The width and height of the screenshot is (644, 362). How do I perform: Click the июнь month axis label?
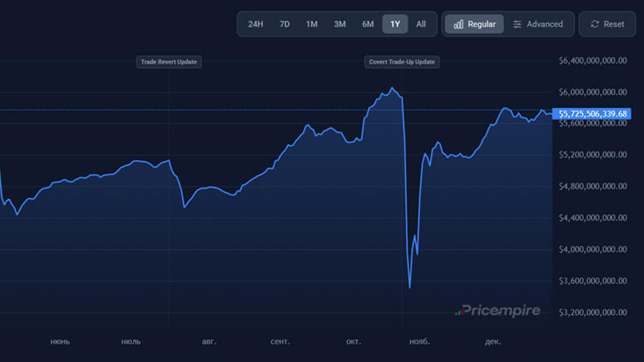click(x=60, y=341)
